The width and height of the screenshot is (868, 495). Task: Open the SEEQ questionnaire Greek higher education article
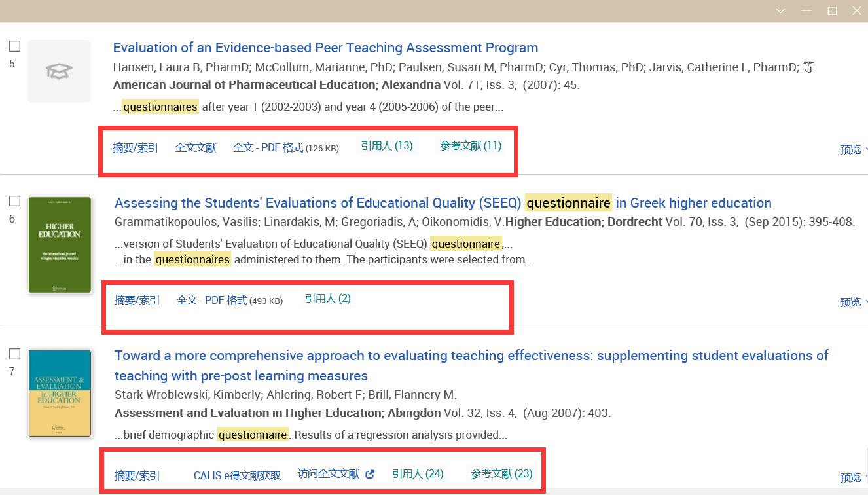443,203
